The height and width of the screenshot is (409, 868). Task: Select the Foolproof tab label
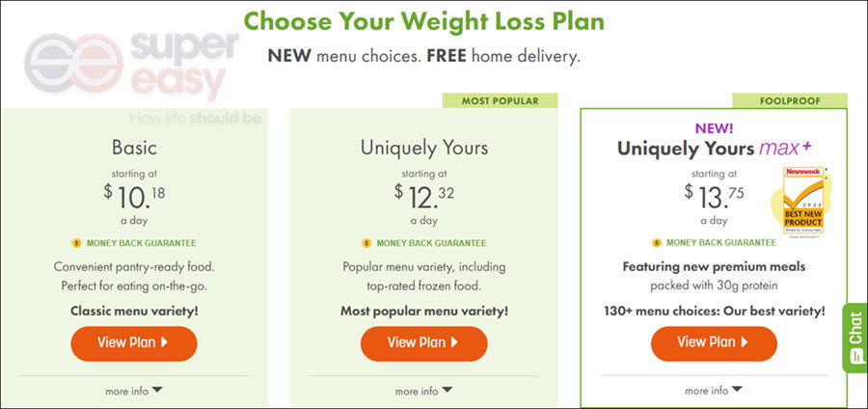tap(790, 100)
